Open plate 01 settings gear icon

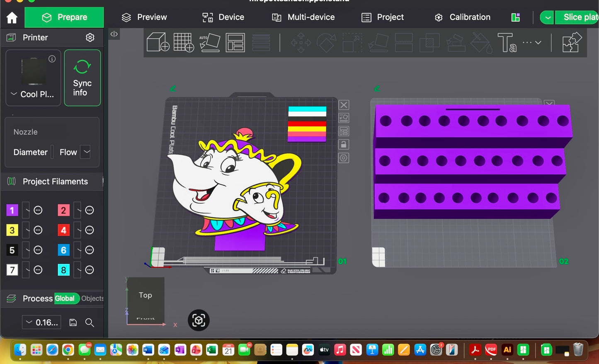click(344, 158)
